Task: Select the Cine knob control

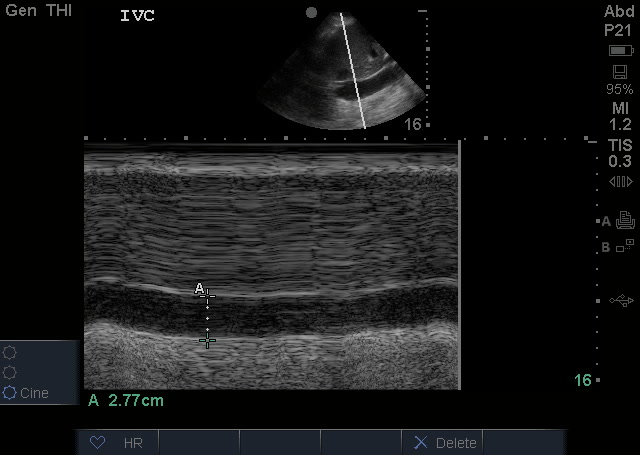Action: click(x=10, y=393)
